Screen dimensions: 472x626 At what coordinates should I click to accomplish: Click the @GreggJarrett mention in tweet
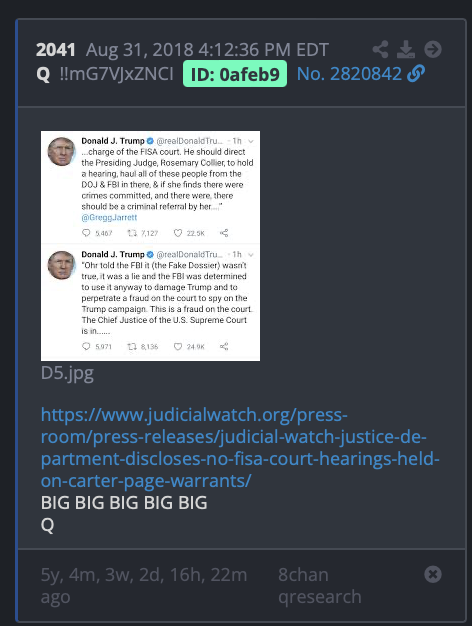click(109, 217)
